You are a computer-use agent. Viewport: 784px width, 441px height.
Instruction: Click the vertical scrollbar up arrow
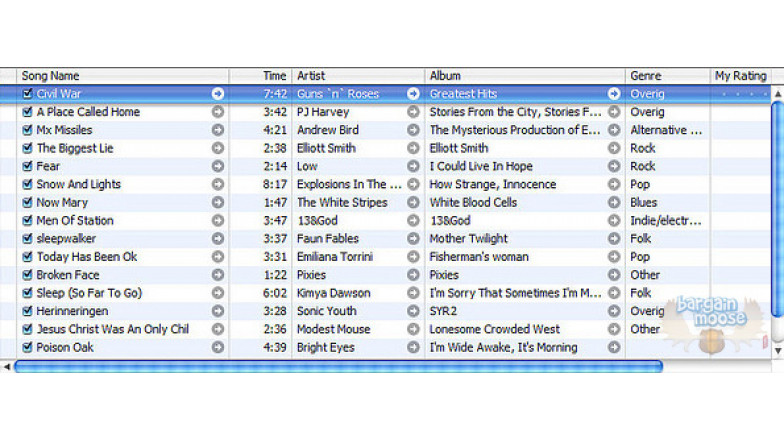click(778, 94)
